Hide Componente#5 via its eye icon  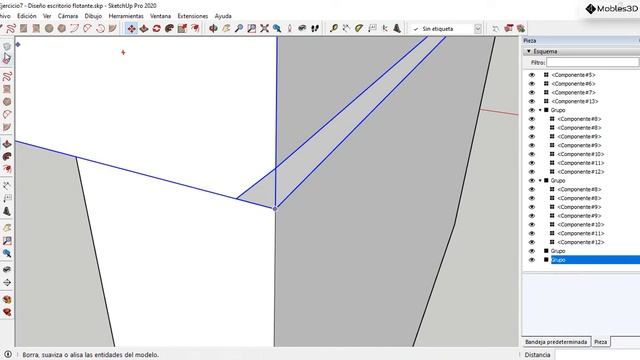click(x=531, y=75)
